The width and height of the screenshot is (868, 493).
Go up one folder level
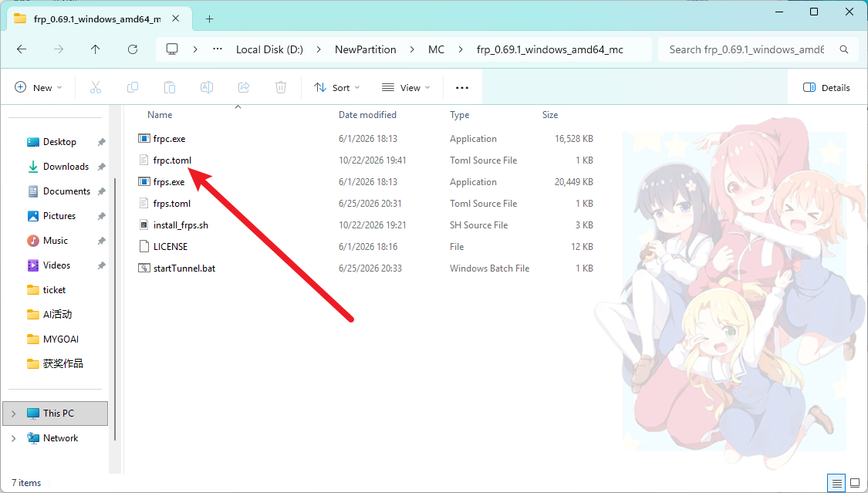coord(95,49)
